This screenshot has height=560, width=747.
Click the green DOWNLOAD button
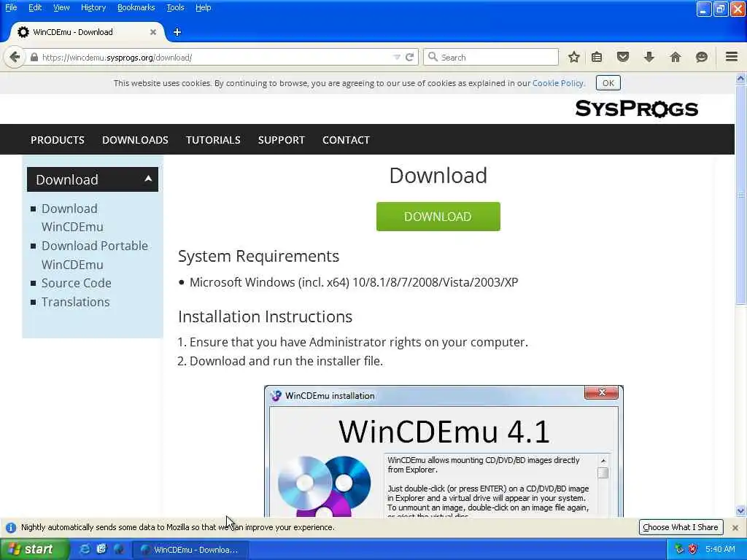438,217
